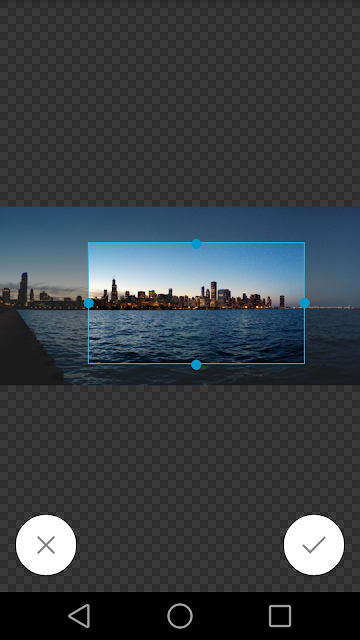The image size is (360, 640).
Task: Click the dimmed tall building left of crop
Action: [x=23, y=288]
